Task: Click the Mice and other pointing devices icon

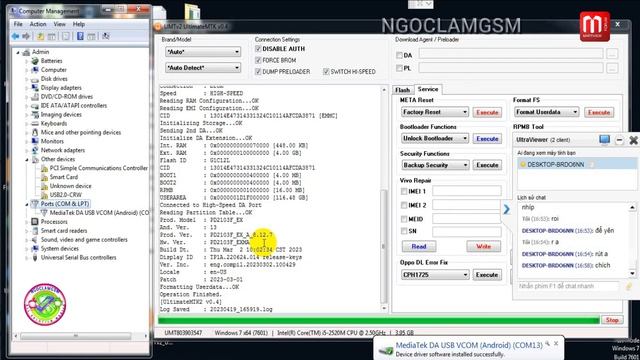Action: [x=35, y=133]
